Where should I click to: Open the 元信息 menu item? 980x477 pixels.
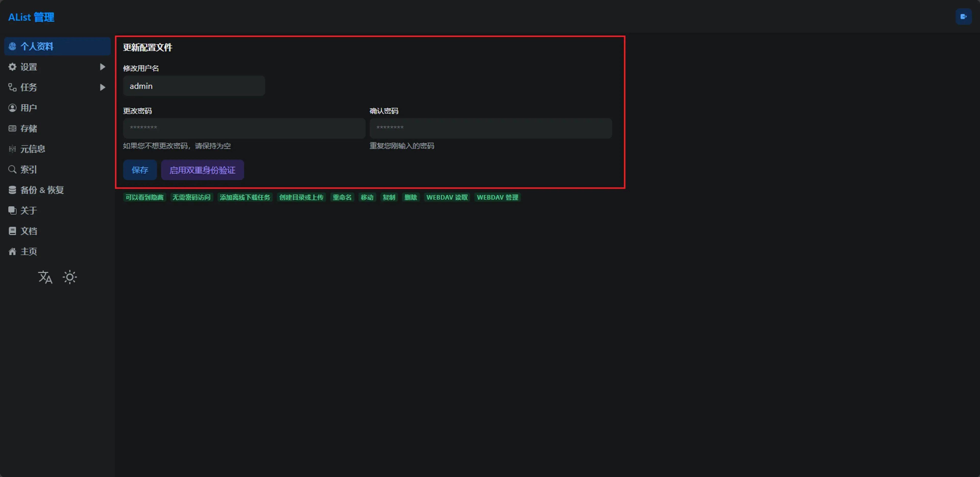[x=33, y=149]
